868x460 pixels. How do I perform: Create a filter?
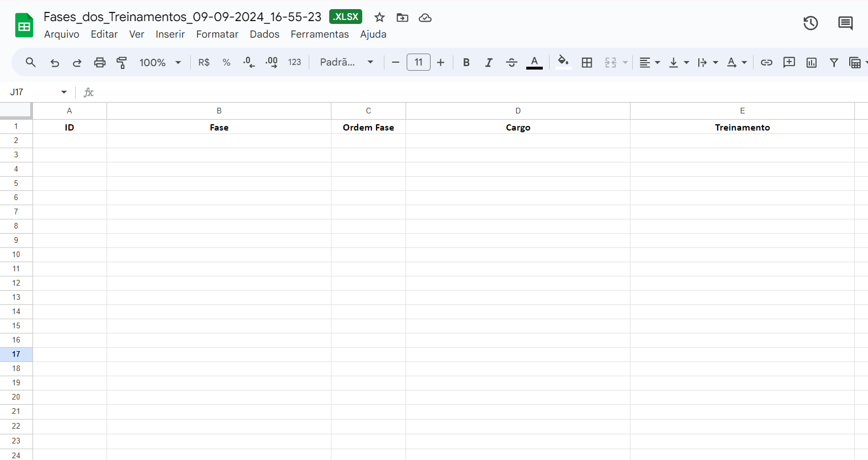tap(834, 62)
